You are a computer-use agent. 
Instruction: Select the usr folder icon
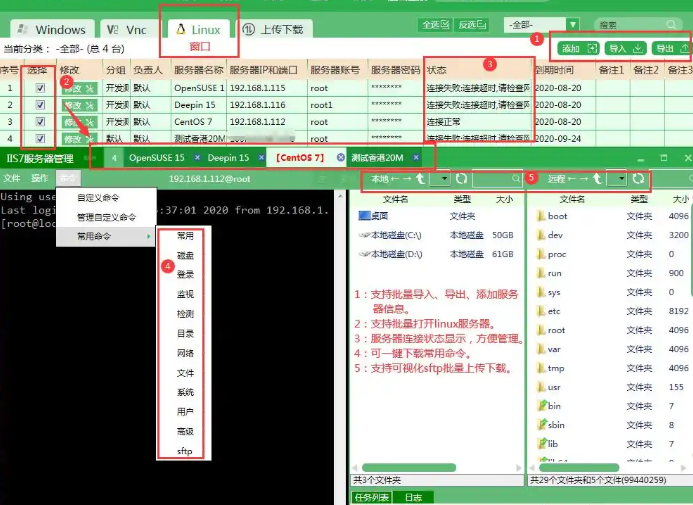tap(541, 387)
